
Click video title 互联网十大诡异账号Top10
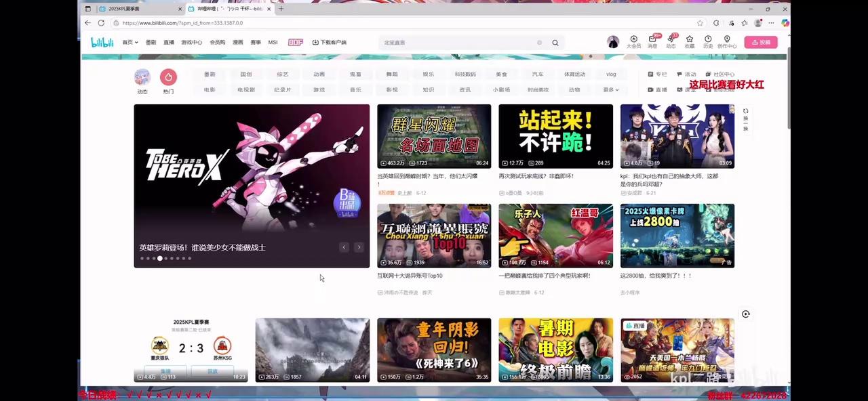[x=410, y=276]
